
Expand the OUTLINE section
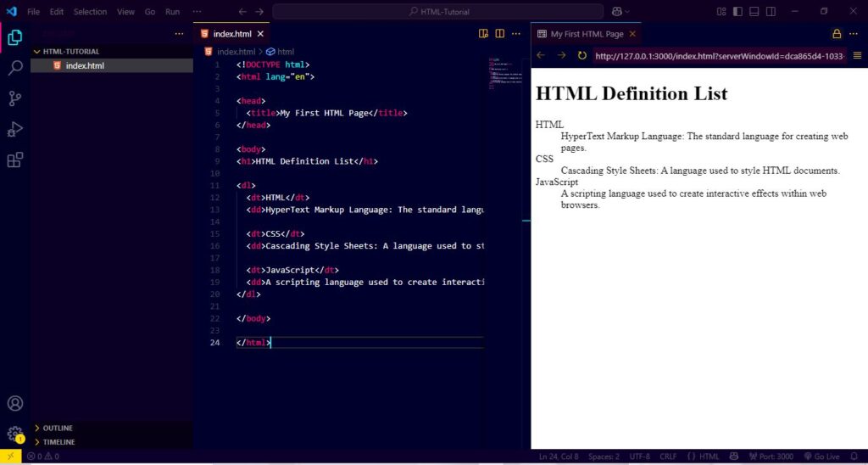click(111, 428)
